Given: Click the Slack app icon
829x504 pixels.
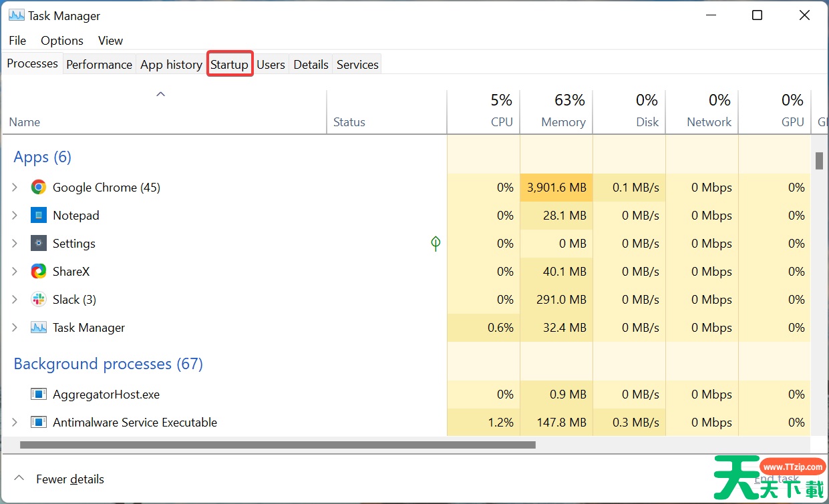Looking at the screenshot, I should (39, 300).
